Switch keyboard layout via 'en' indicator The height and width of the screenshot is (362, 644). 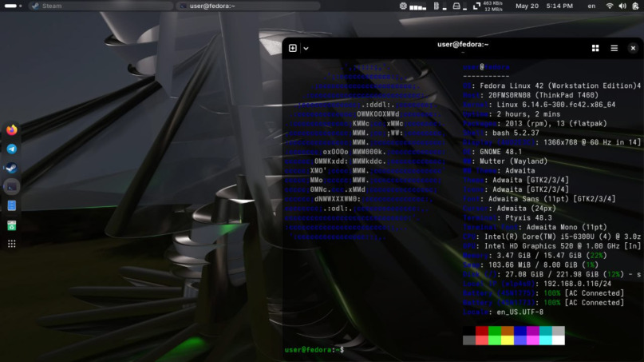pos(591,6)
